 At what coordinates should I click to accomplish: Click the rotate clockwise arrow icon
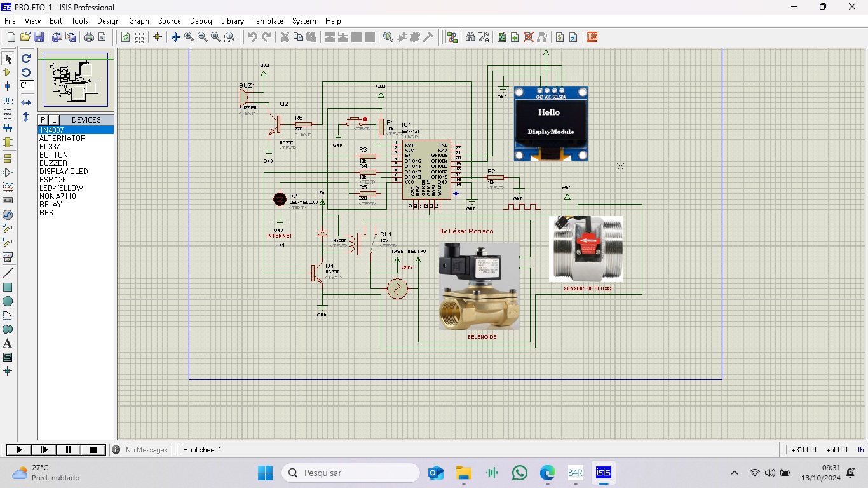point(26,58)
